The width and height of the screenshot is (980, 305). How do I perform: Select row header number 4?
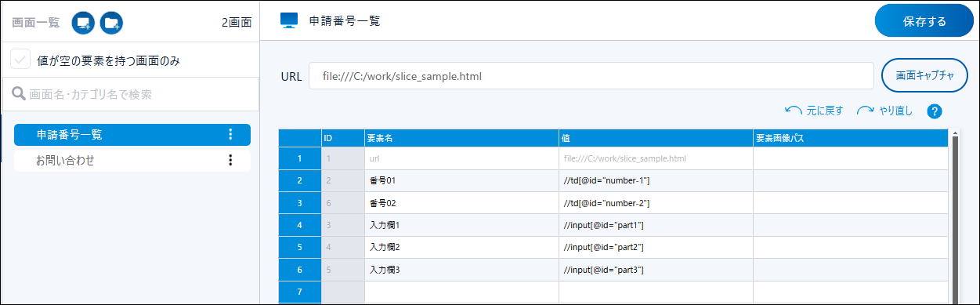[x=300, y=225]
